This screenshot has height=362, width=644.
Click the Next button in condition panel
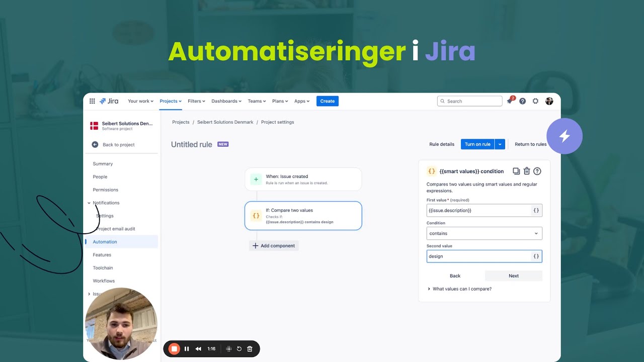coord(514,276)
